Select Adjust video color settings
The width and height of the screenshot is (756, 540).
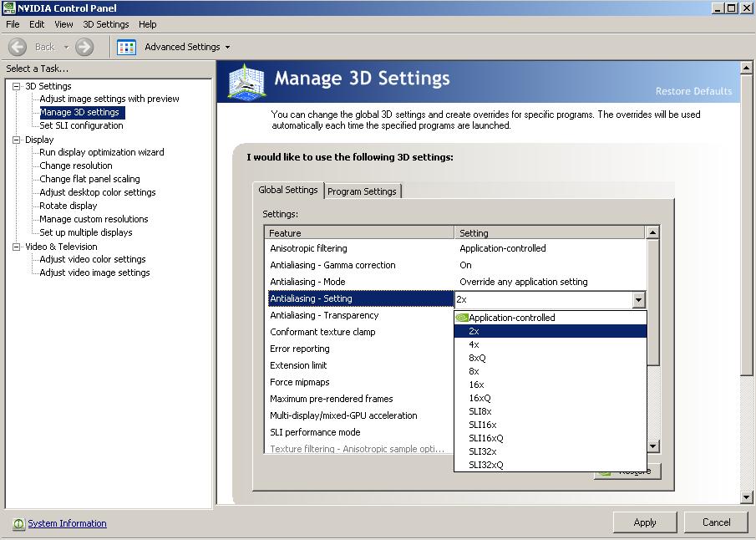(93, 259)
